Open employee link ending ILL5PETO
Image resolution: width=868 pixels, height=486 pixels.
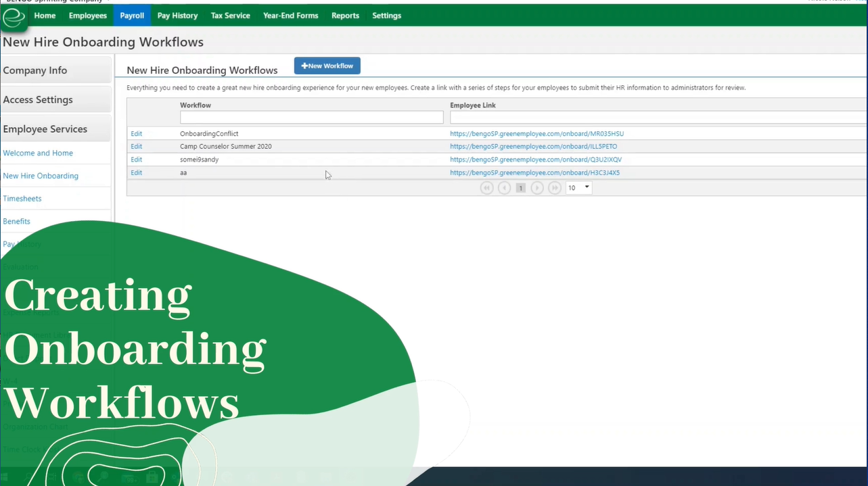click(x=533, y=147)
